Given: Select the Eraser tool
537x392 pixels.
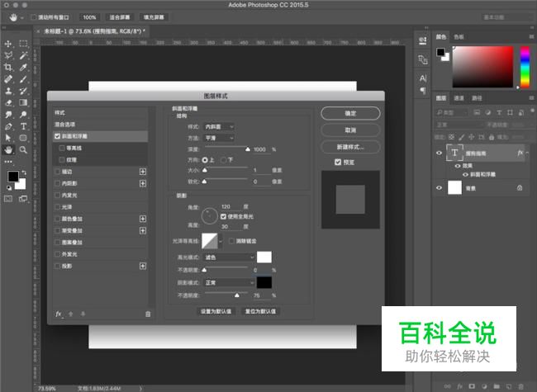Looking at the screenshot, I should point(8,102).
